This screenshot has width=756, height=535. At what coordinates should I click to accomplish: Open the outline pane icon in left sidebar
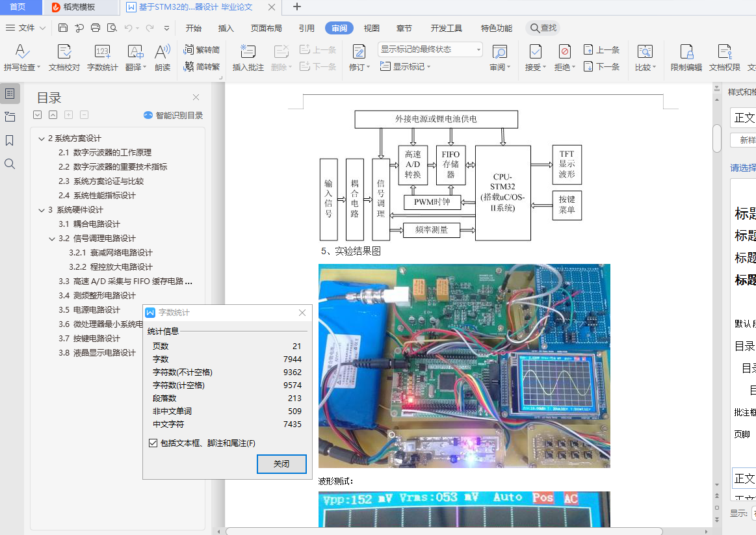tap(10, 94)
